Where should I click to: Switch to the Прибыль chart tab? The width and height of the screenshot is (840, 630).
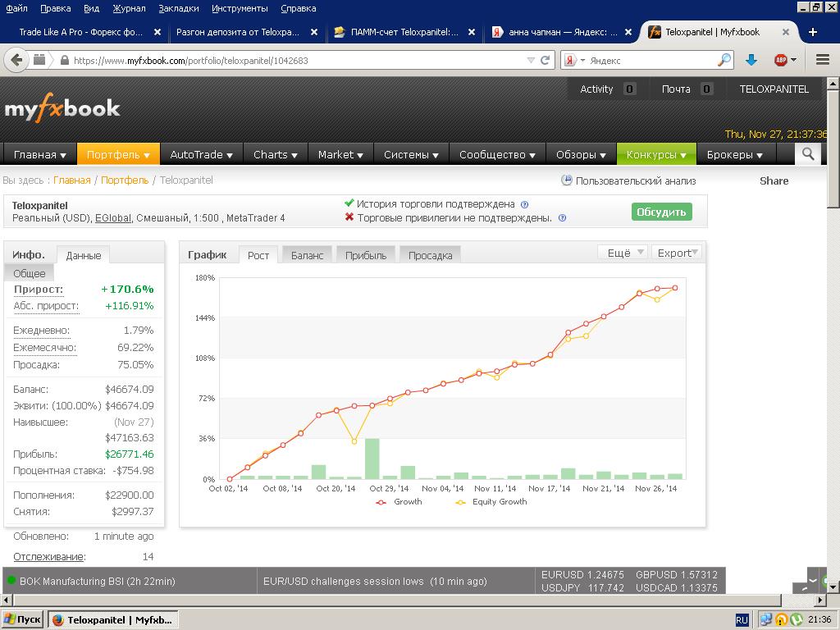(365, 256)
